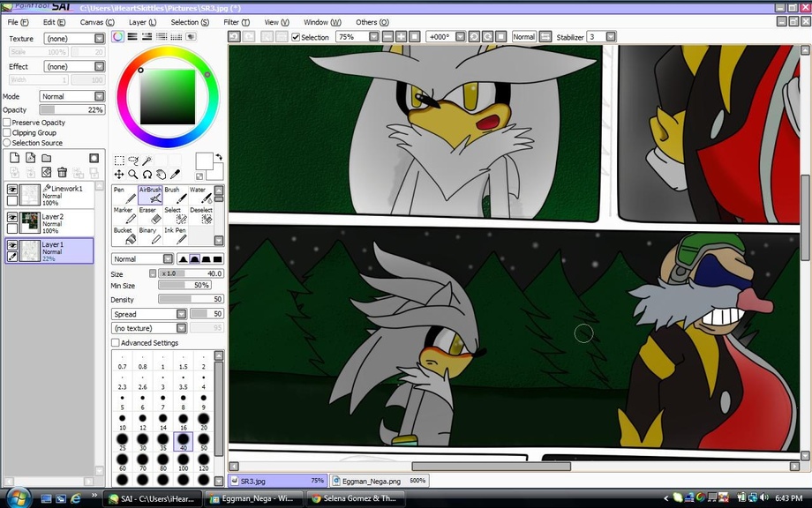Image resolution: width=812 pixels, height=508 pixels.
Task: Add a layer mask
Action: (x=94, y=158)
